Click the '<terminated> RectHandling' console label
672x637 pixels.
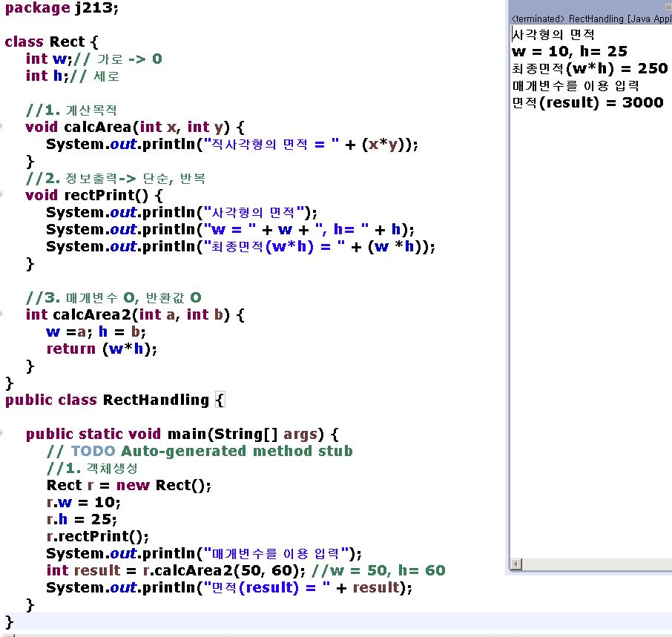[x=591, y=19]
